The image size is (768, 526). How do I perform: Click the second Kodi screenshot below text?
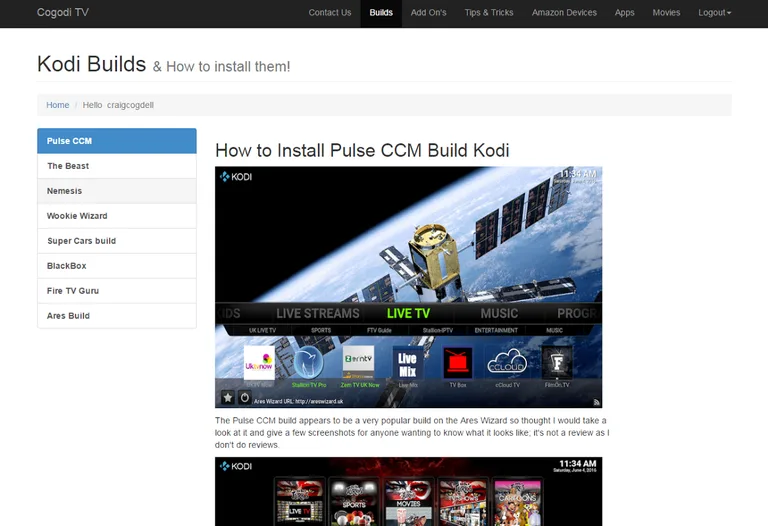pyautogui.click(x=408, y=492)
